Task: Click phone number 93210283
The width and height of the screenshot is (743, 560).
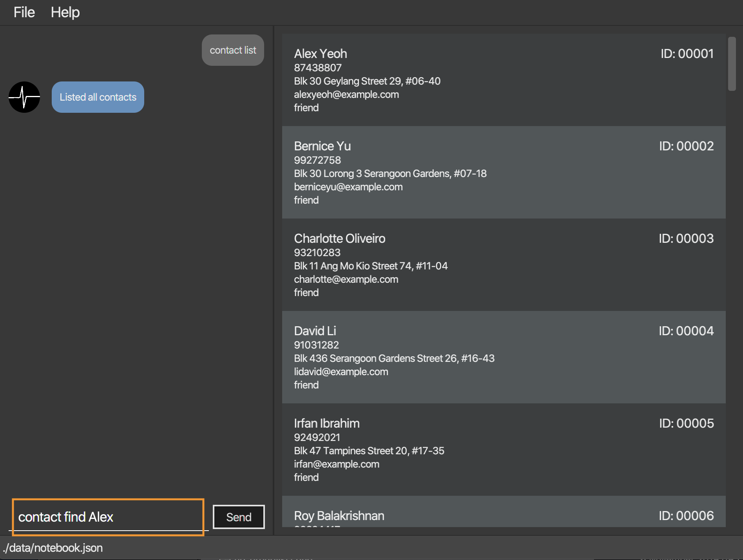Action: click(317, 253)
